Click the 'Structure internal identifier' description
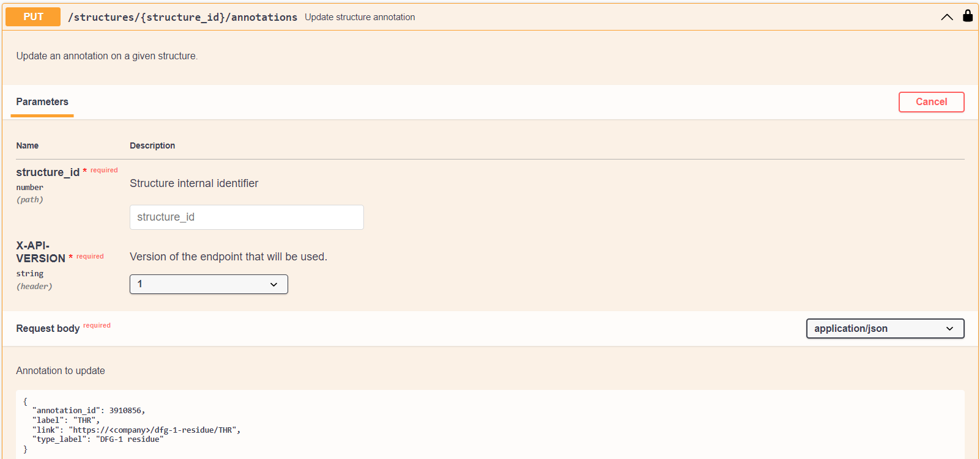Image resolution: width=980 pixels, height=459 pixels. 194,183
